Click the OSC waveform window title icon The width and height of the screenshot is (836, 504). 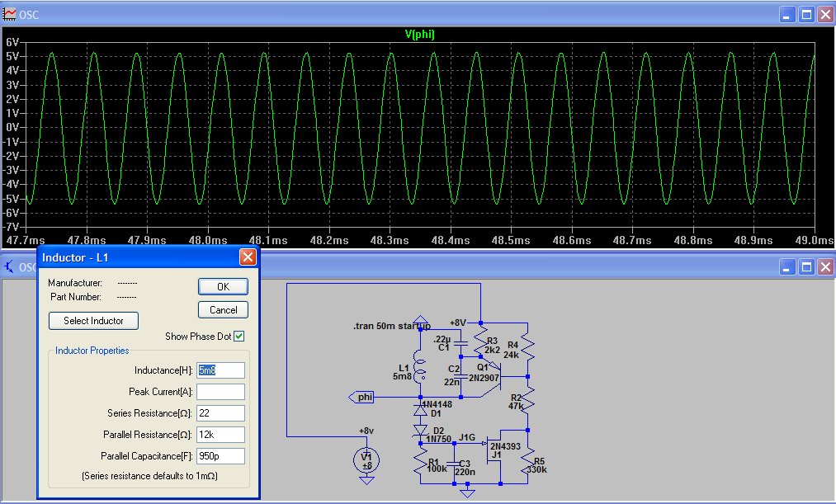[11, 15]
